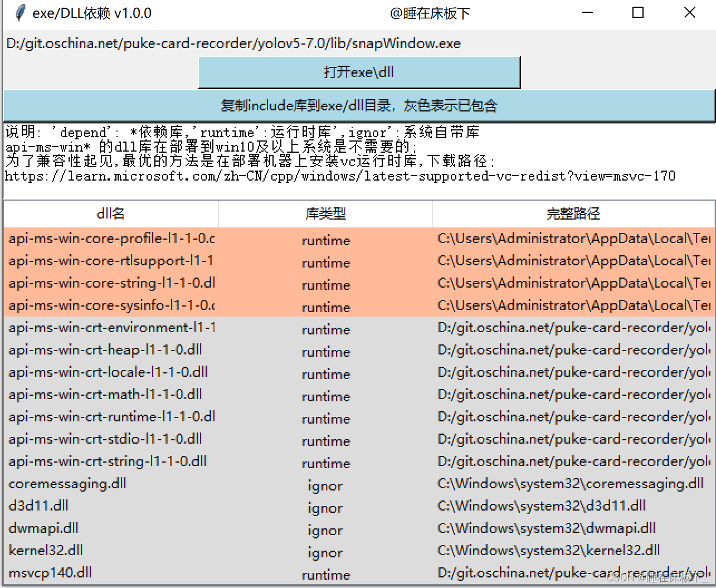716x588 pixels.
Task: Click the feather app icon in title bar
Action: (20, 13)
